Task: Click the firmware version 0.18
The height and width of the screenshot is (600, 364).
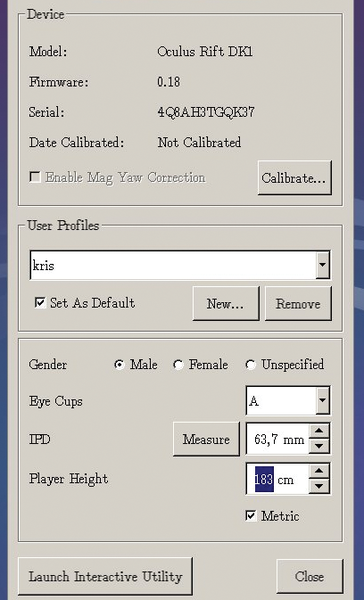Action: [169, 82]
